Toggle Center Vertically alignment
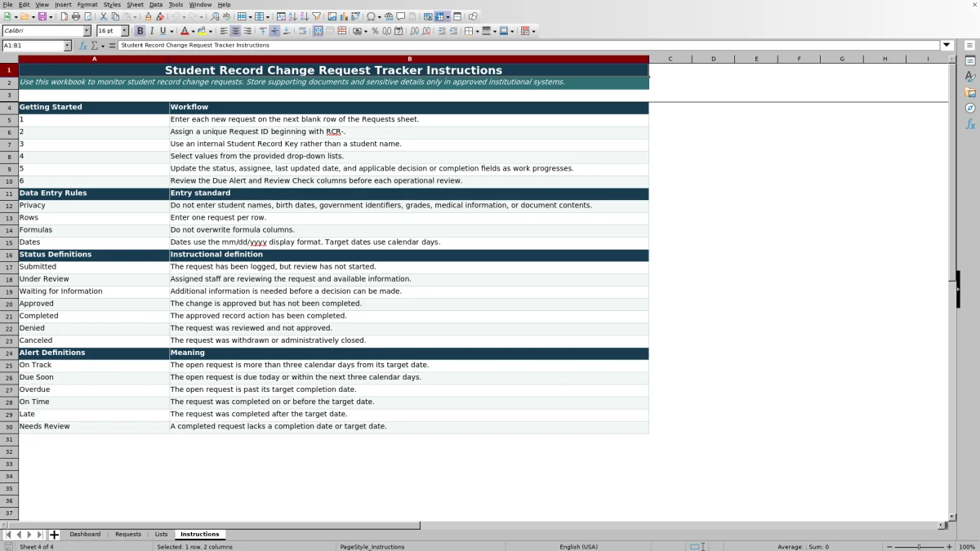This screenshot has width=980, height=551. (x=274, y=31)
